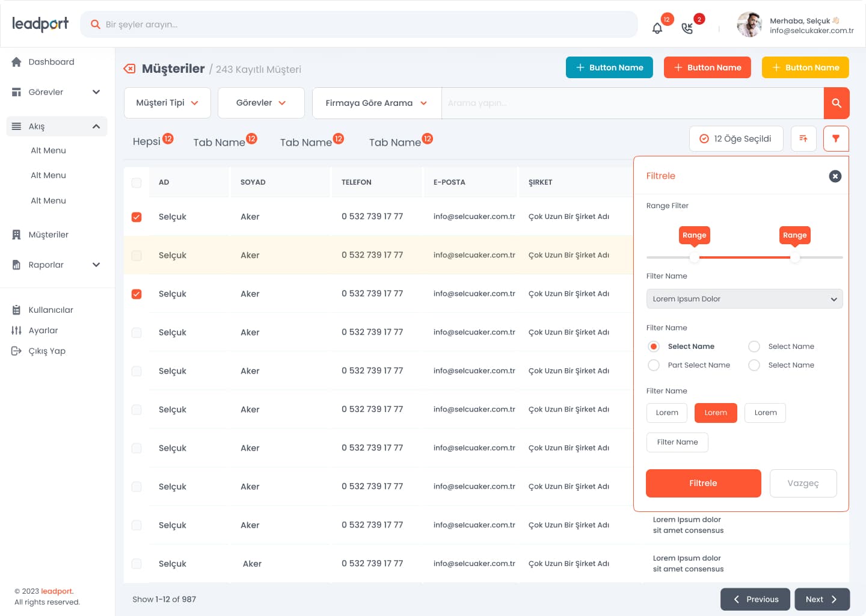The height and width of the screenshot is (616, 866).
Task: Cancel with the Vazgeç button
Action: [803, 483]
